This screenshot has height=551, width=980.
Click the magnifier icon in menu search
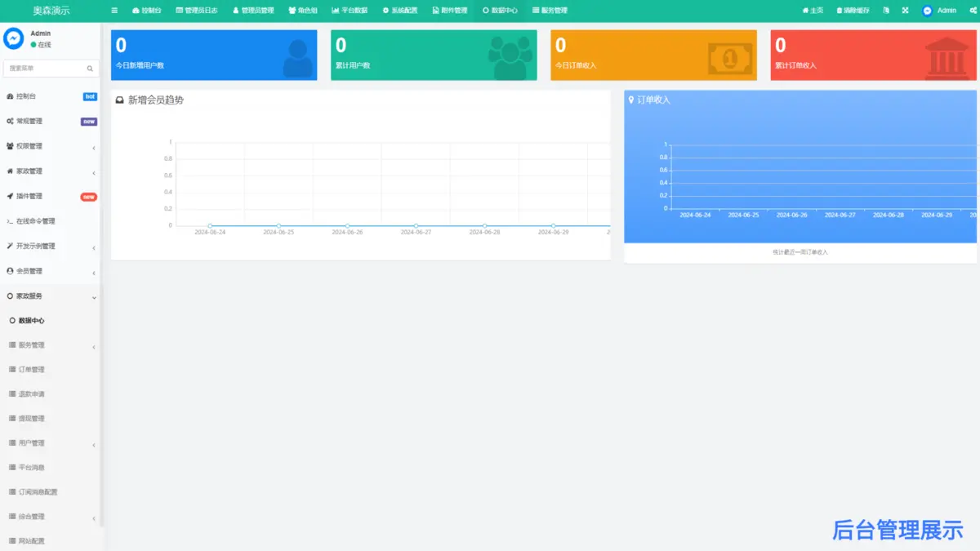[x=90, y=69]
